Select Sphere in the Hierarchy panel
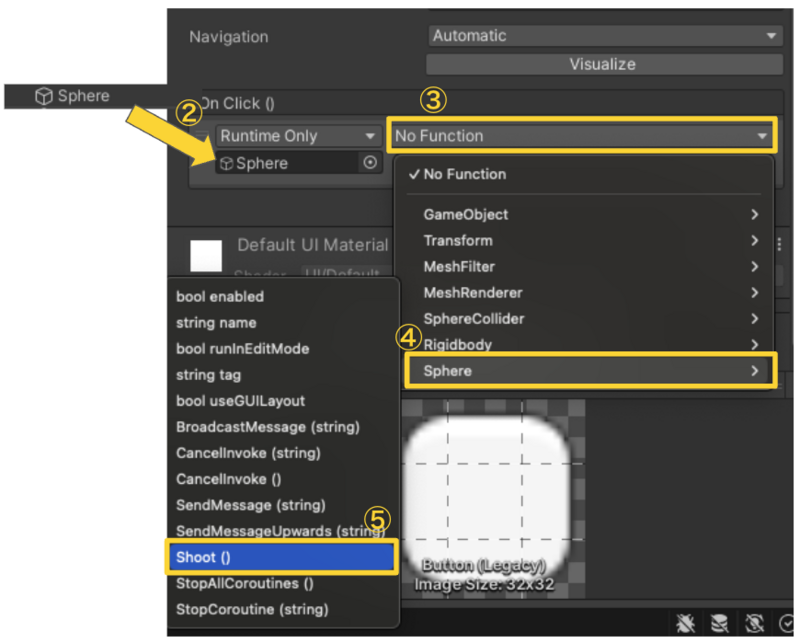This screenshot has height=643, width=800. [x=82, y=96]
